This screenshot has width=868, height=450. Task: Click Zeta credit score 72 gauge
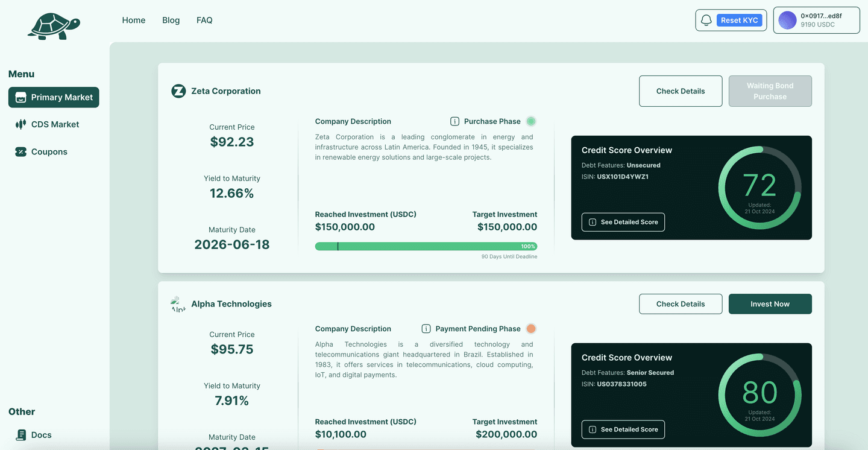(759, 188)
